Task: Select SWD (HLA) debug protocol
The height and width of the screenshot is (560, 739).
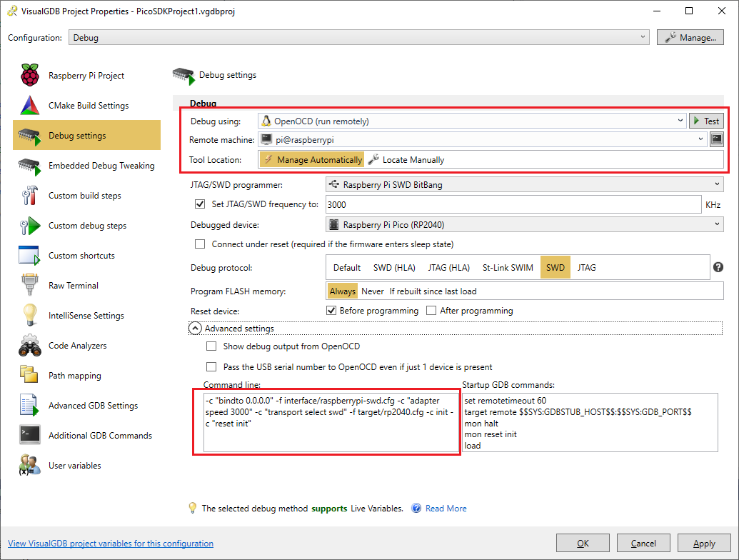Action: 394,268
